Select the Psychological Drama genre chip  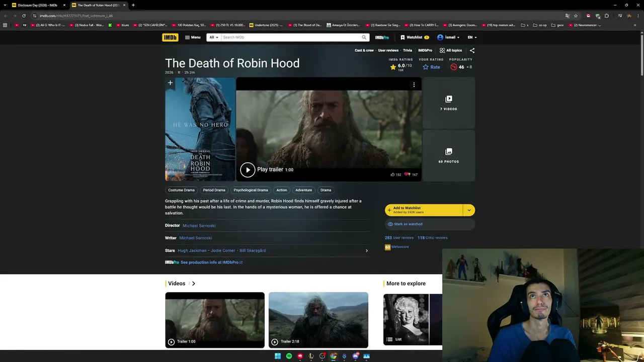coord(251,190)
